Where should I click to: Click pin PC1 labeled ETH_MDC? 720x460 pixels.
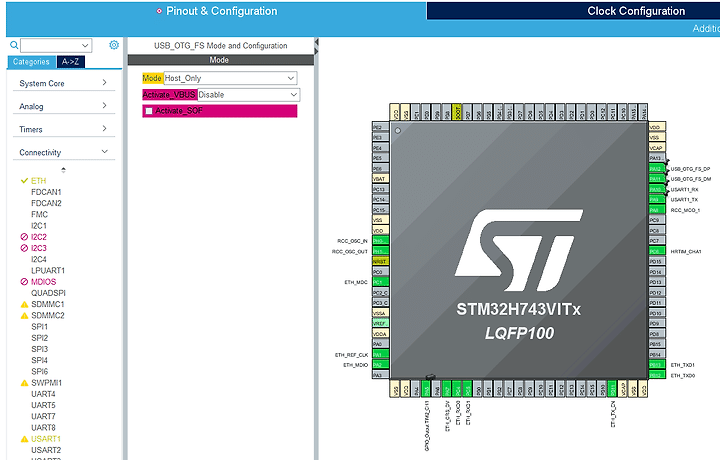click(380, 282)
